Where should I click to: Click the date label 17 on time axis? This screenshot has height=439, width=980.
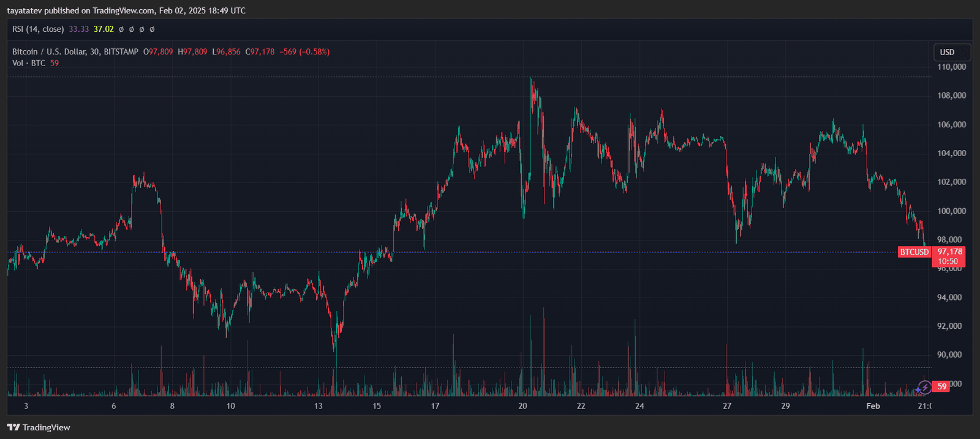[x=435, y=406]
